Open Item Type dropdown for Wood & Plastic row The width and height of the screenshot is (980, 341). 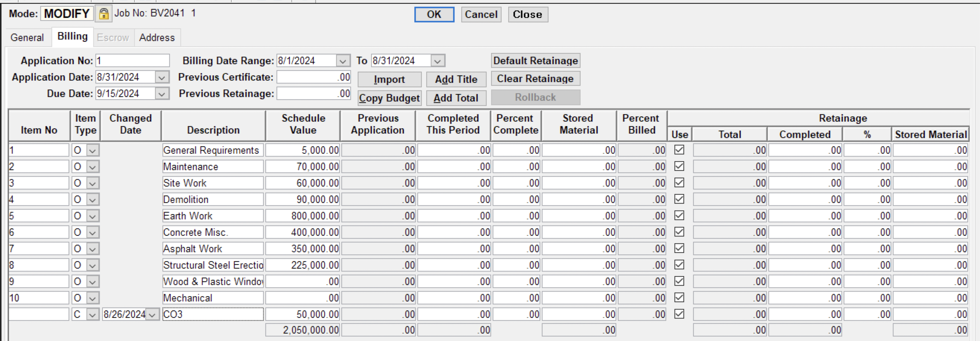[x=92, y=282]
